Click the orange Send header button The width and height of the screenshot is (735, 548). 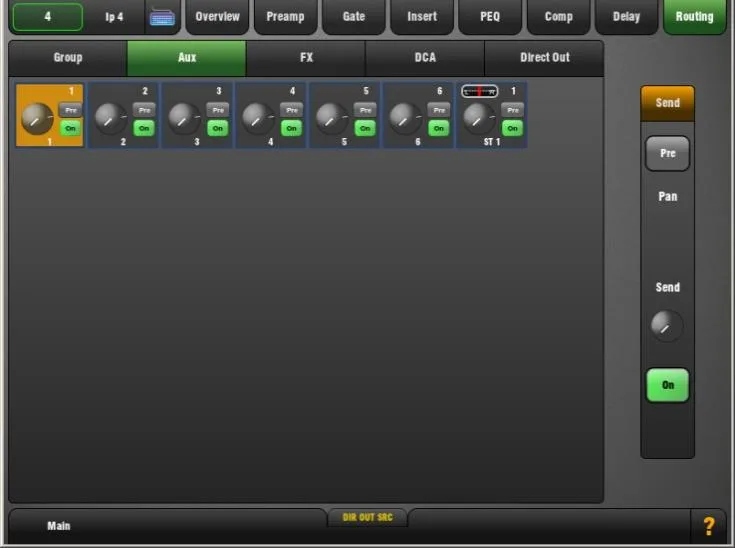click(668, 103)
